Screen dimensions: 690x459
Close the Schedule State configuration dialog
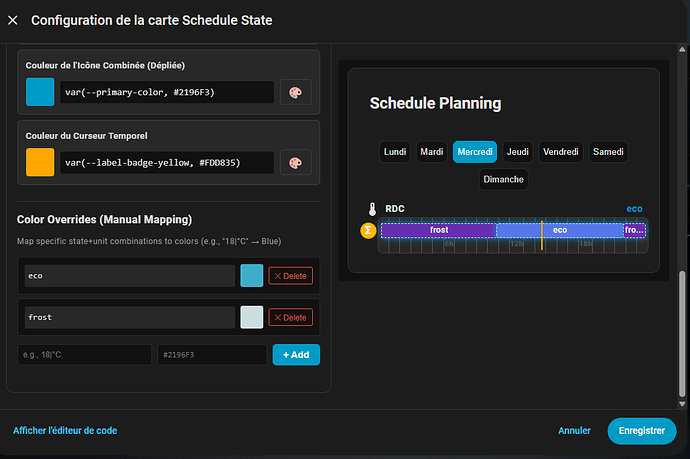click(x=14, y=20)
